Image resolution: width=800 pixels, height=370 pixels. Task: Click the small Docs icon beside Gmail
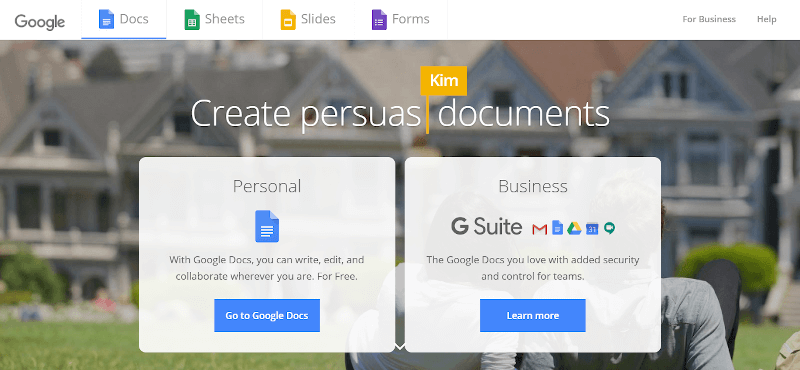558,228
